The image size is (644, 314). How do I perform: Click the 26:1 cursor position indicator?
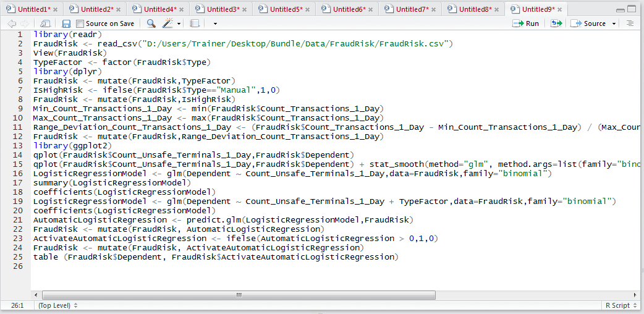pyautogui.click(x=17, y=305)
